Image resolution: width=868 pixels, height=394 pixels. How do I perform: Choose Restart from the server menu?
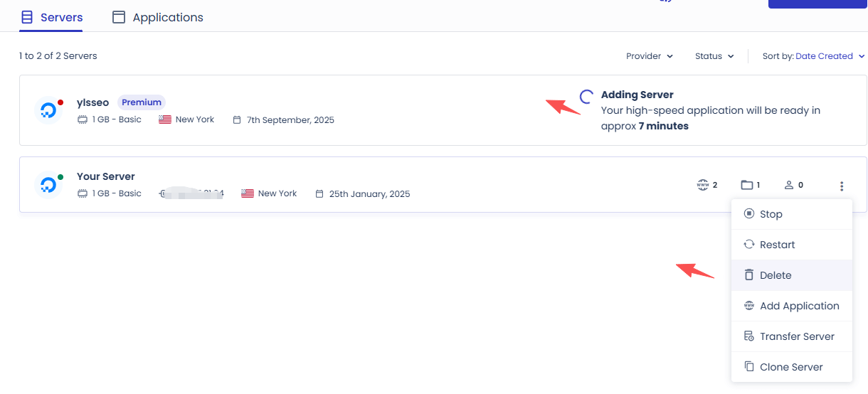click(791, 245)
